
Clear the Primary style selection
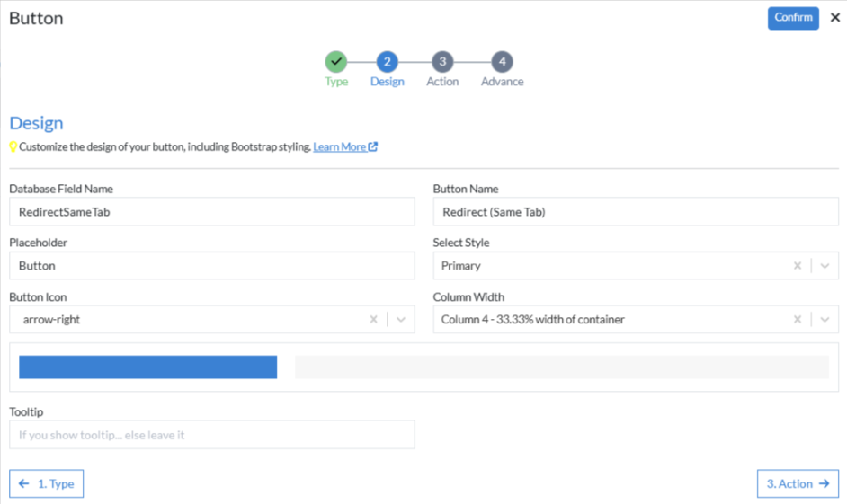click(798, 266)
